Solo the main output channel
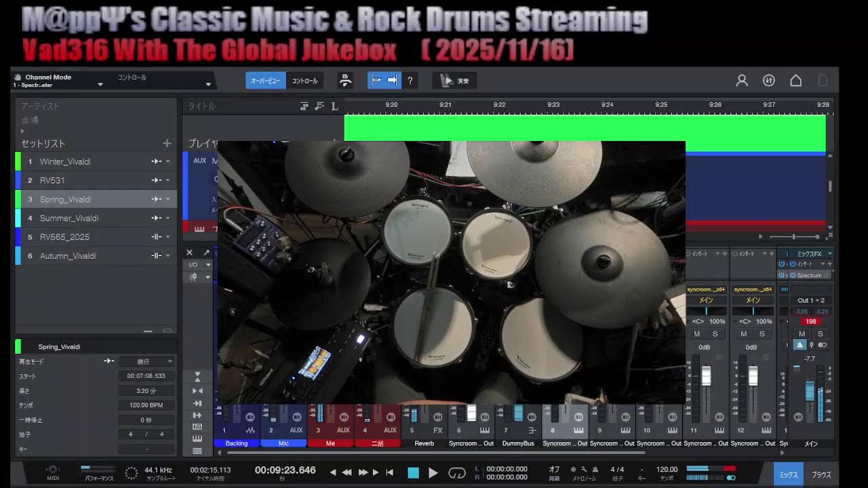Image resolution: width=868 pixels, height=488 pixels. click(820, 333)
